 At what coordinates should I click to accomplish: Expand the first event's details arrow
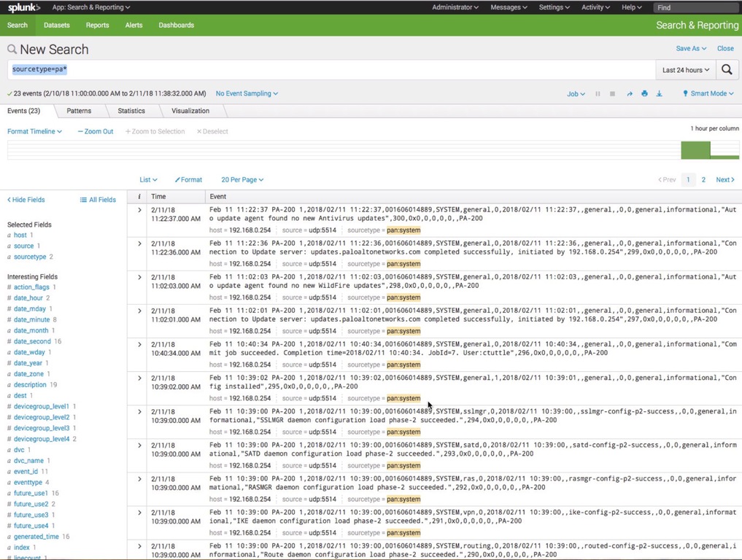click(x=138, y=210)
